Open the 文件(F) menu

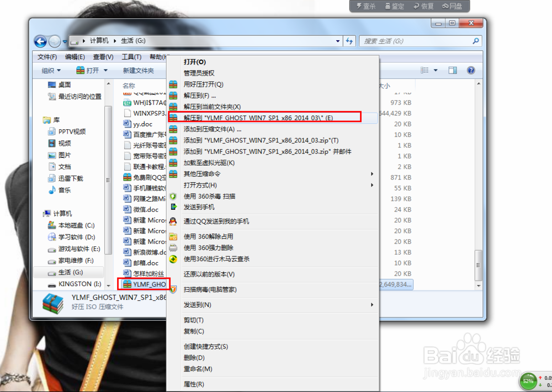47,57
